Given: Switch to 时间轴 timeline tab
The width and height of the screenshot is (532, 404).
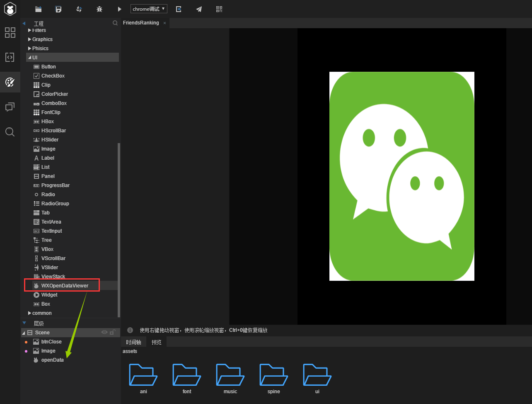Looking at the screenshot, I should pyautogui.click(x=133, y=342).
